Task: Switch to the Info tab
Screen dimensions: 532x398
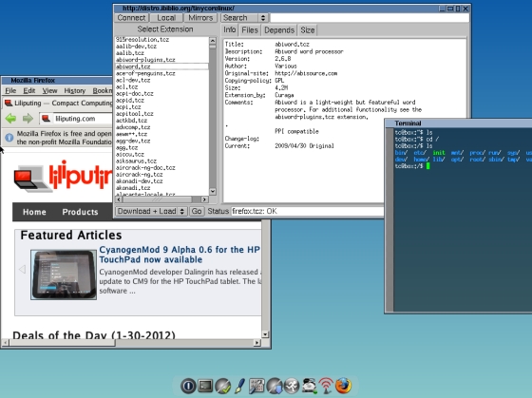Action: (x=229, y=29)
